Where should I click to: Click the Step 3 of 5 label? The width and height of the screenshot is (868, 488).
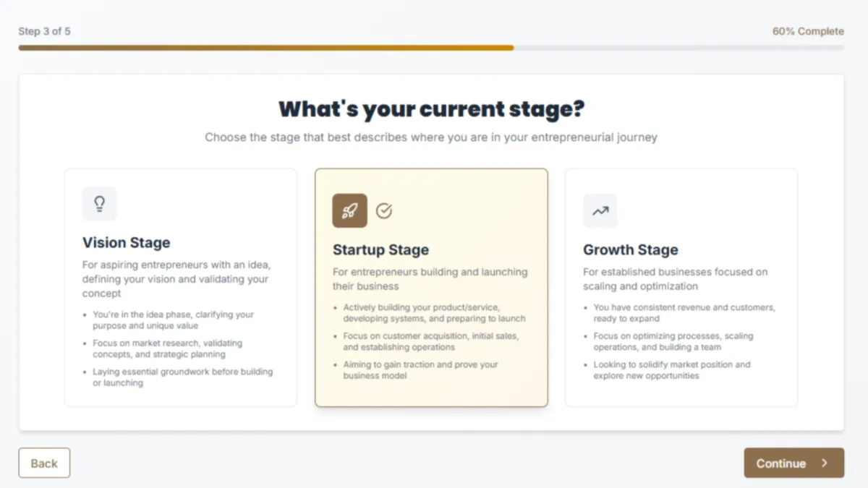pyautogui.click(x=44, y=31)
